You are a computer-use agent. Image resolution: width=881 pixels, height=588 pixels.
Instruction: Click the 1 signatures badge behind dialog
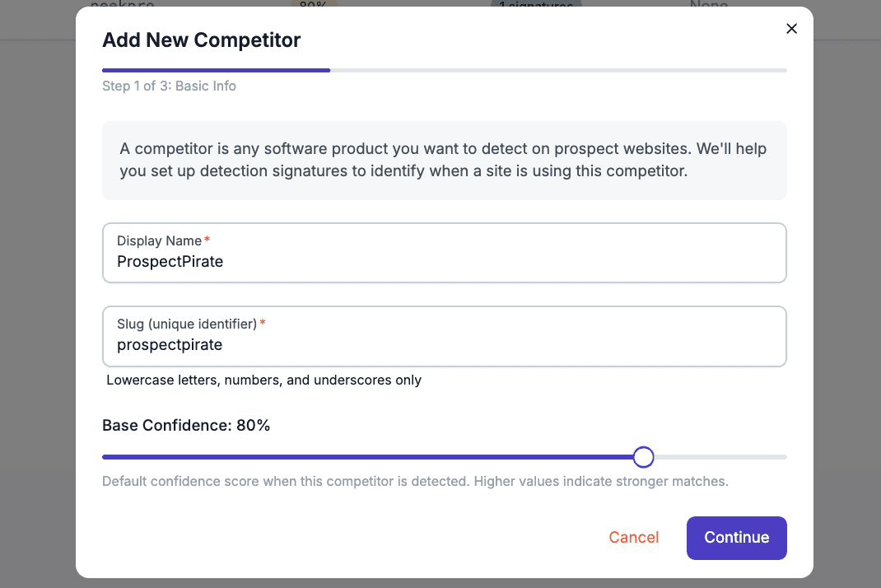(536, 5)
